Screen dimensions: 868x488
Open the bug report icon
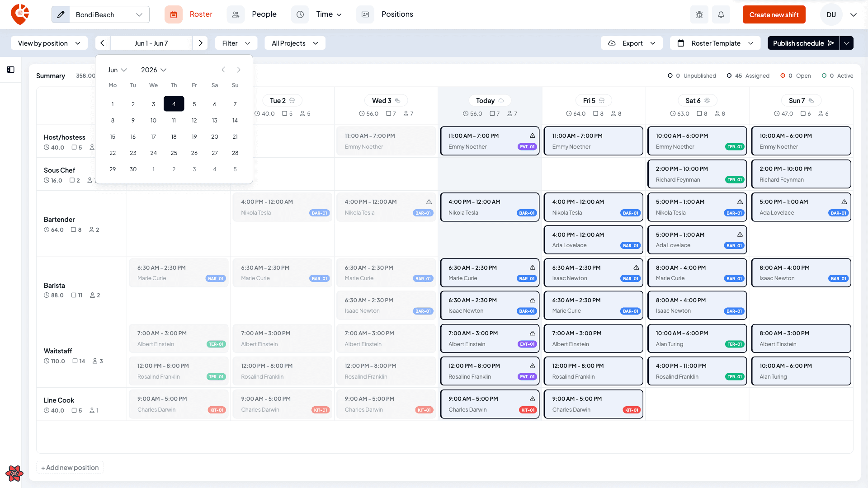699,14
